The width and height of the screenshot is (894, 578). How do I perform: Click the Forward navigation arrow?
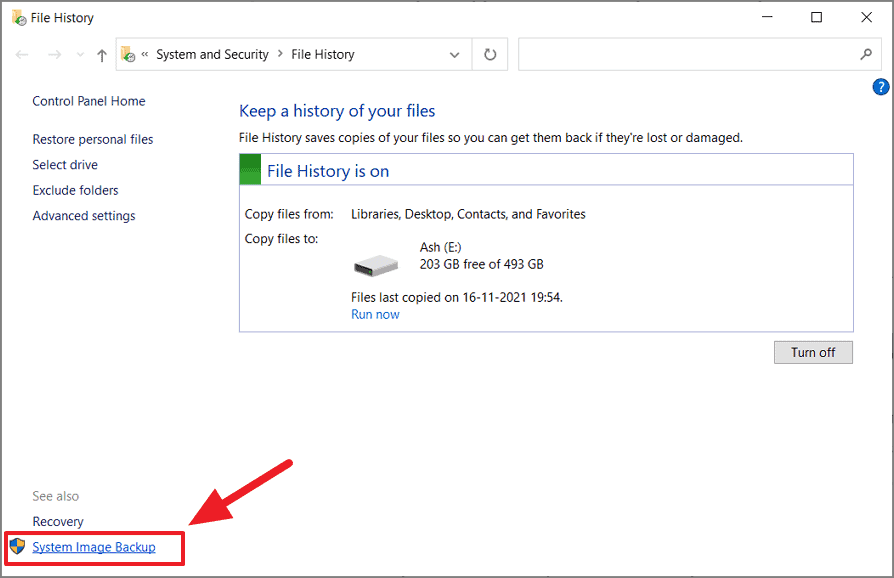pyautogui.click(x=55, y=55)
